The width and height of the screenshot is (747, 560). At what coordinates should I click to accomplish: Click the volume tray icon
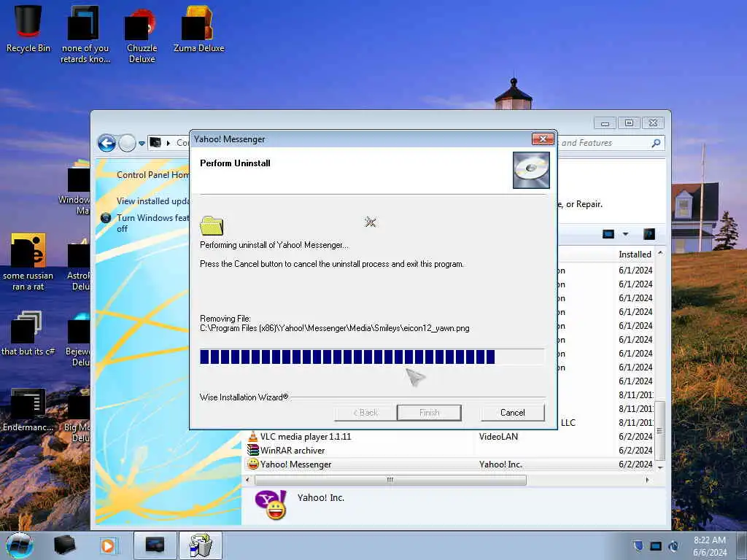(x=673, y=545)
